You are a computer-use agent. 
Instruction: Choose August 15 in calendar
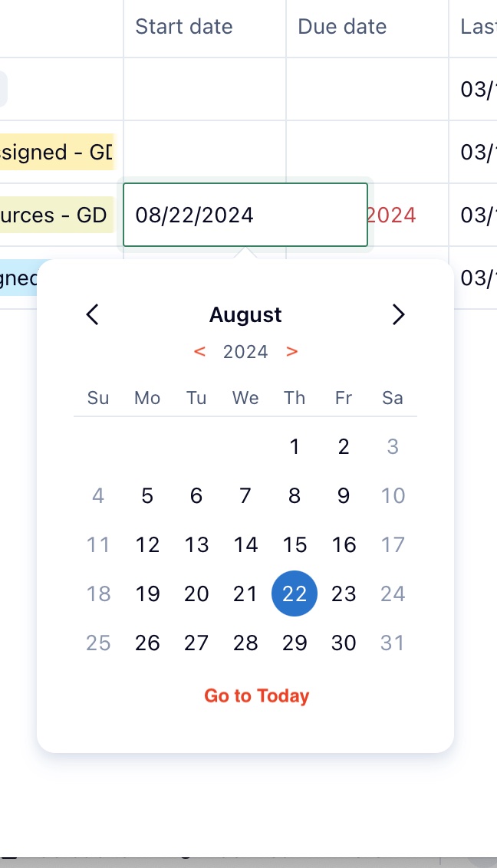[x=295, y=544]
